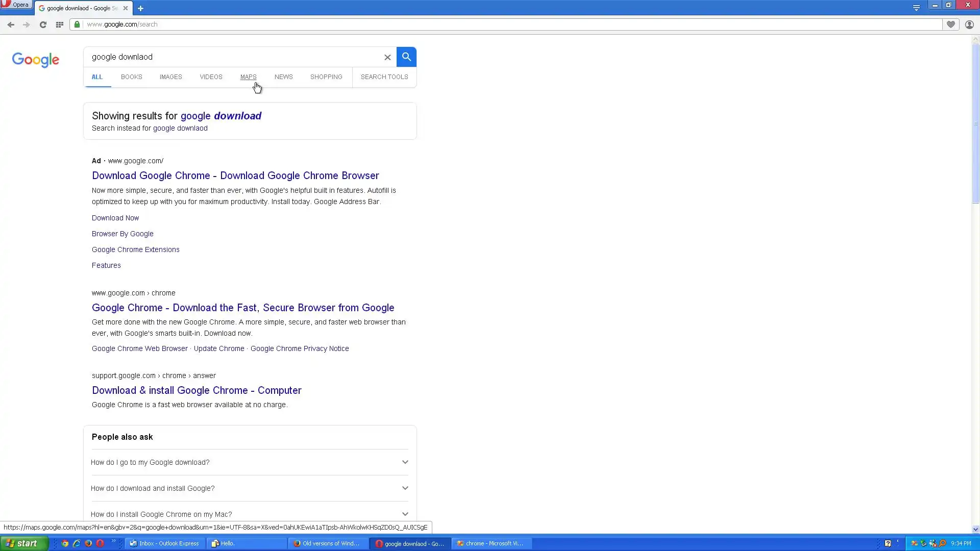Screen dimensions: 980x551
Task: Open Speed Dial grid icon
Action: (59, 24)
